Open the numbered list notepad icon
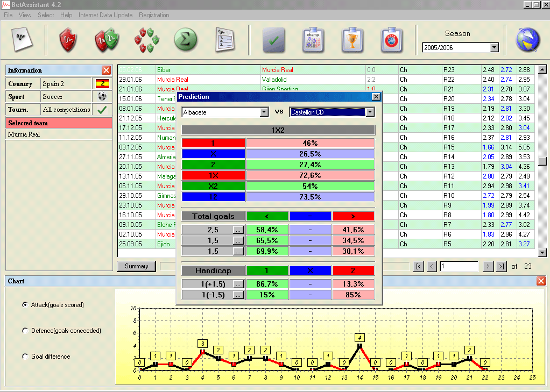Image resolution: width=550 pixels, height=392 pixels. point(224,39)
